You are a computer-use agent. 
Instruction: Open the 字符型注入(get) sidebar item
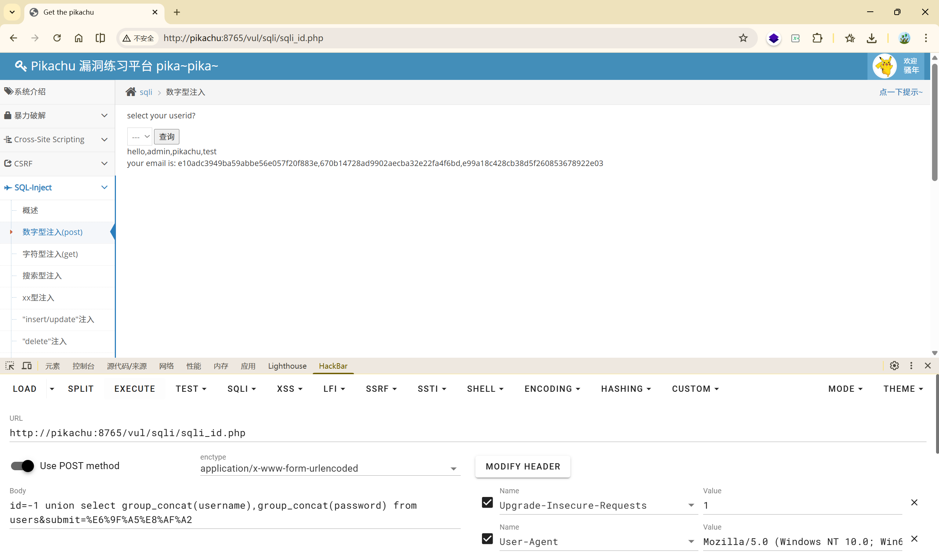pos(50,254)
